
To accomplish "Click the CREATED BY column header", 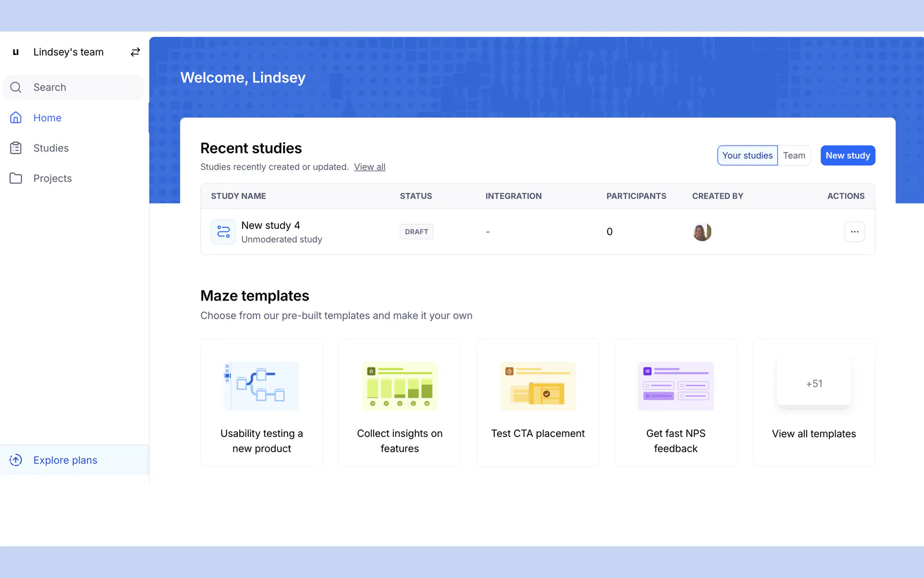I will pyautogui.click(x=718, y=196).
